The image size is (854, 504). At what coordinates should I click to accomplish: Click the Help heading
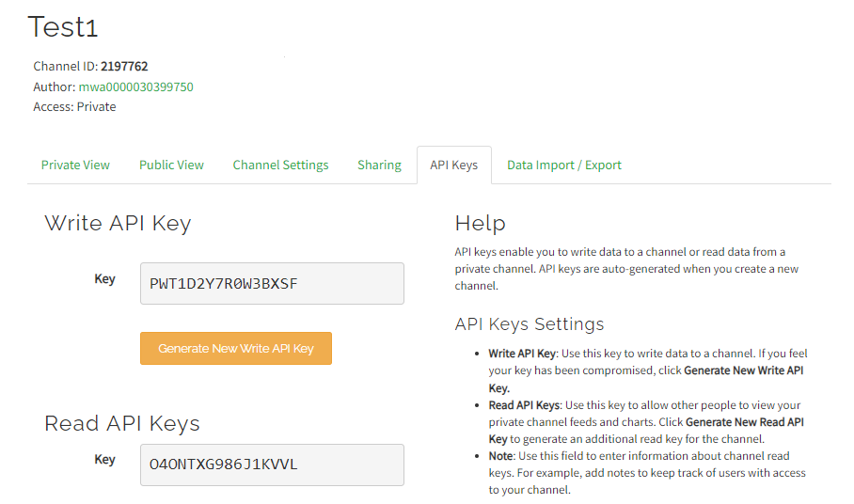tap(480, 224)
